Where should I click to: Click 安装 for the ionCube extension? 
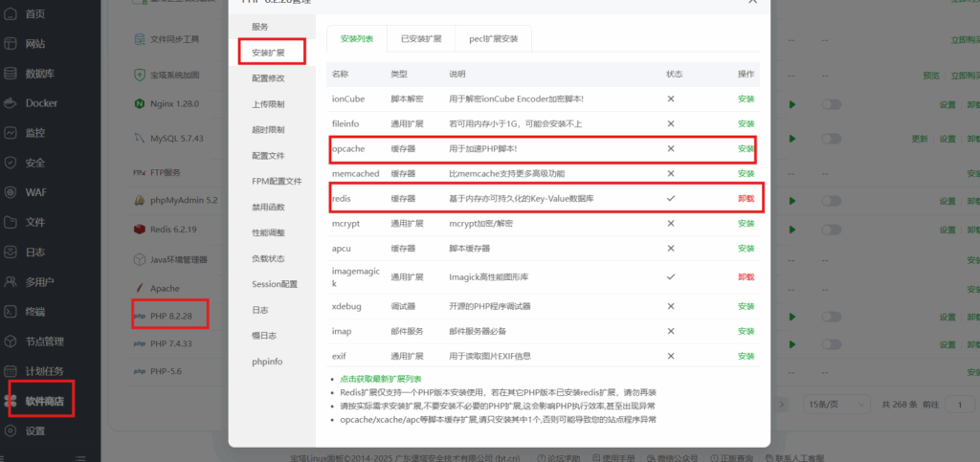(746, 99)
